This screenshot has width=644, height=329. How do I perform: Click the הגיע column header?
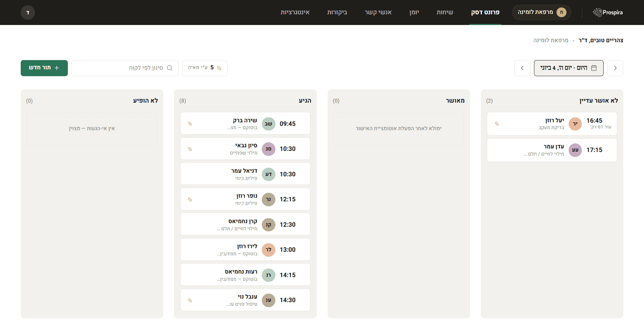[x=305, y=101]
